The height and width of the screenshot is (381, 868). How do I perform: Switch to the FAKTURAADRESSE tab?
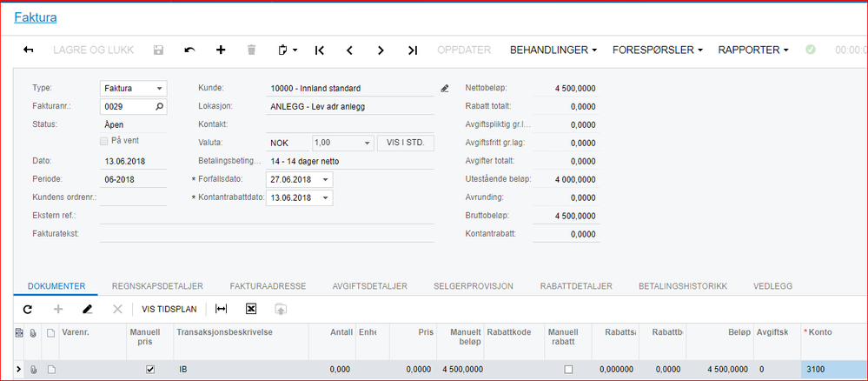268,286
